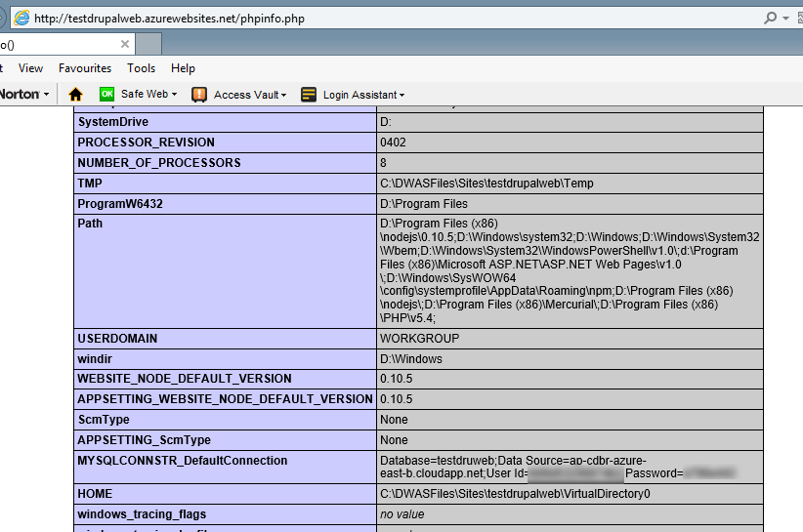803x532 pixels.
Task: Click the "no value" entry for windows_tracing_flags
Action: click(x=402, y=514)
